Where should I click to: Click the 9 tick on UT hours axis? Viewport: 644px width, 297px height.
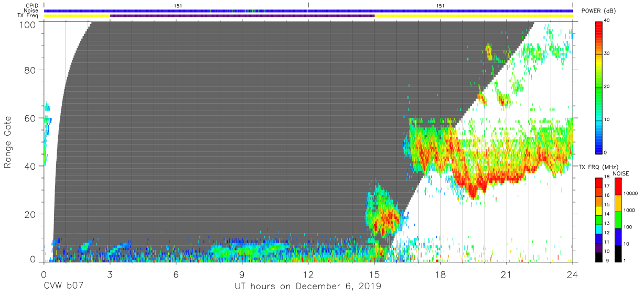coord(242,274)
